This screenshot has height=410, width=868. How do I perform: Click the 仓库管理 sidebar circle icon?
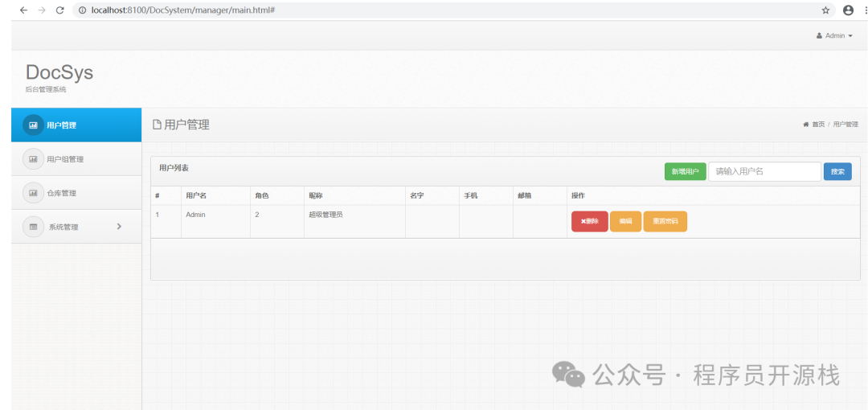(34, 193)
